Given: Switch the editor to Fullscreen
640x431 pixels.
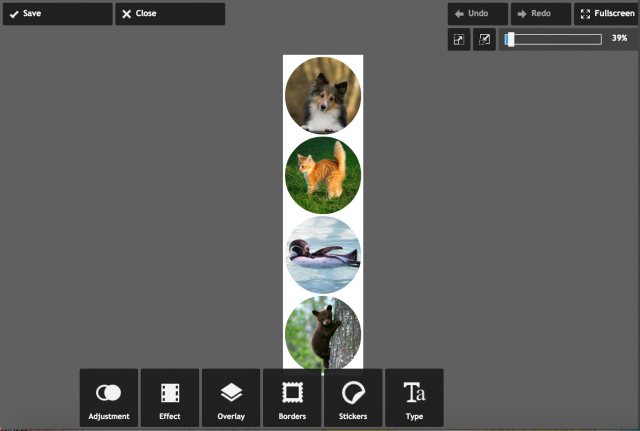Looking at the screenshot, I should coord(604,14).
